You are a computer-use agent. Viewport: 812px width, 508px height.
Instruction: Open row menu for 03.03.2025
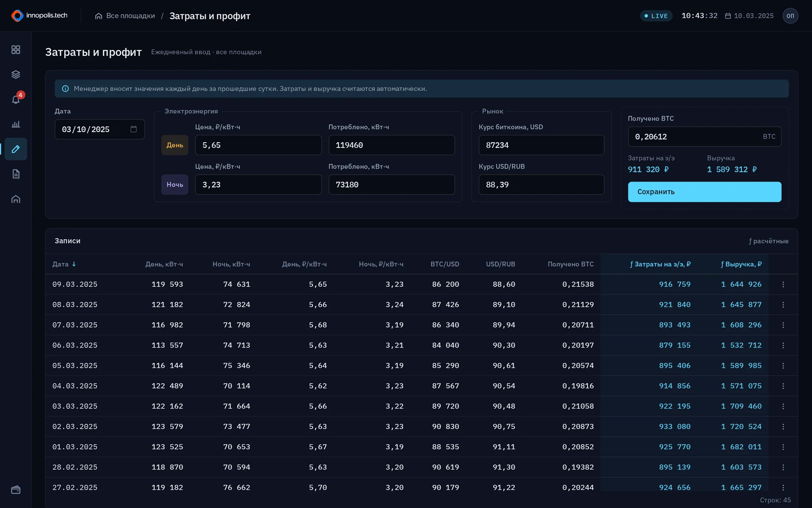783,406
